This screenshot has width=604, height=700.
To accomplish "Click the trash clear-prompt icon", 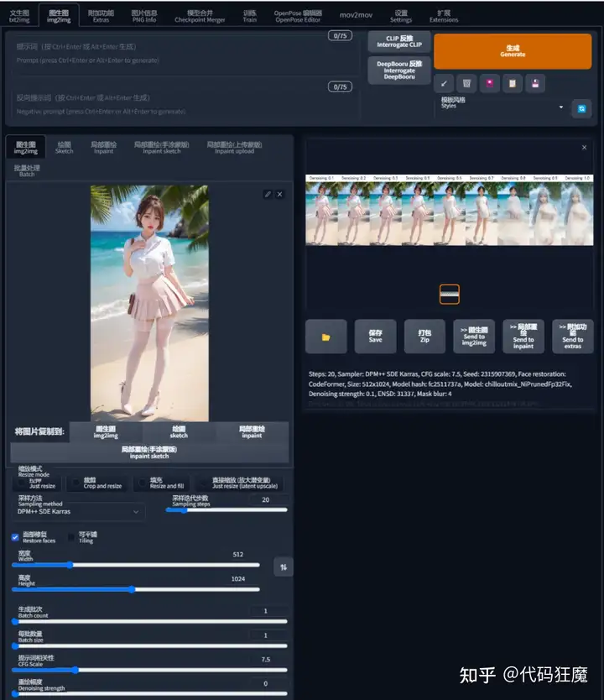I will coord(466,83).
